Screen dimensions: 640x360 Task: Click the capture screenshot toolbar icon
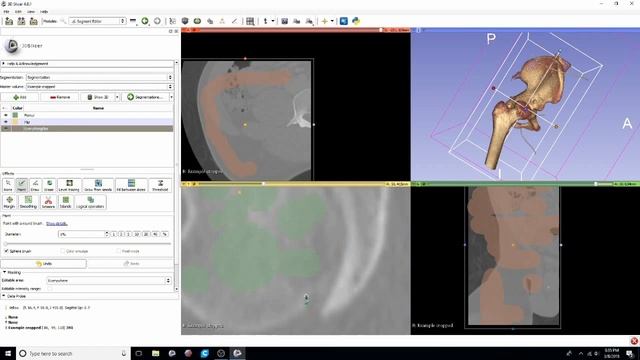(284, 21)
